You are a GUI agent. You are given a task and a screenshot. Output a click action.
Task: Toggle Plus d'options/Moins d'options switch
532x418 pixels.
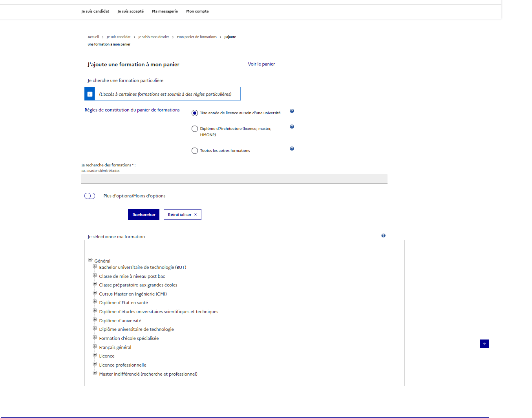pyautogui.click(x=90, y=196)
